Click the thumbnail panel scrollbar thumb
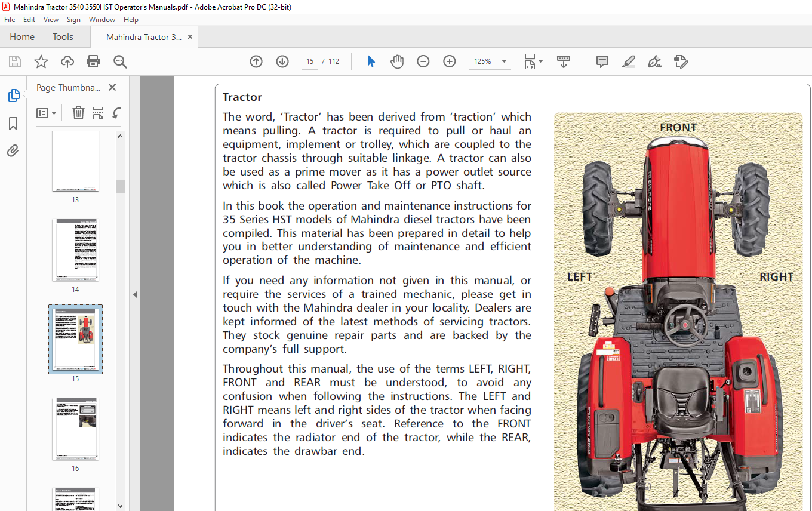 120,186
